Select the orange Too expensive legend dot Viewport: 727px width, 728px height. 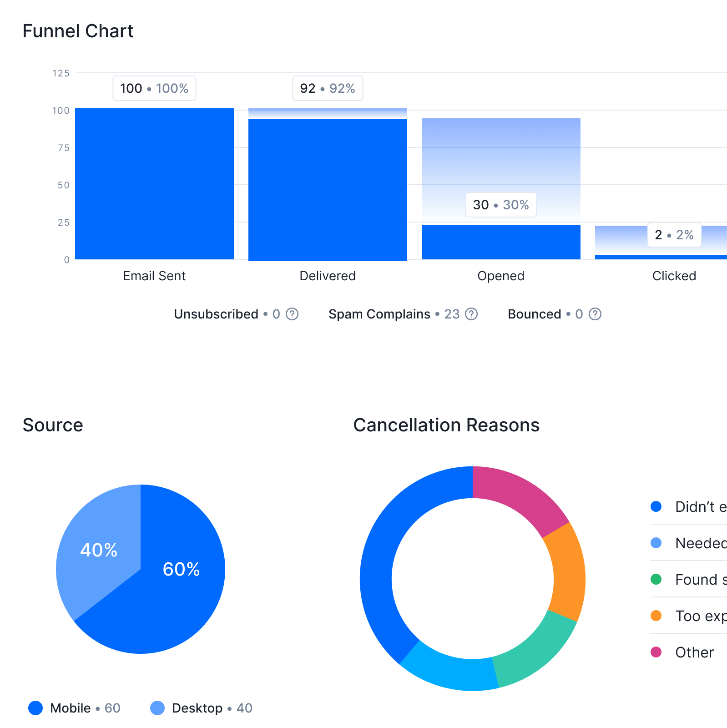click(656, 616)
